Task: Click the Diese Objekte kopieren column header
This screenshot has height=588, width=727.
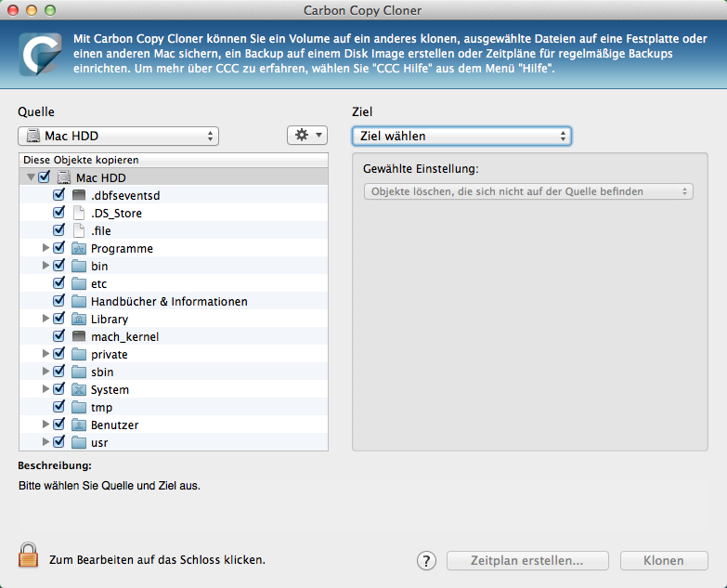Action: [174, 160]
